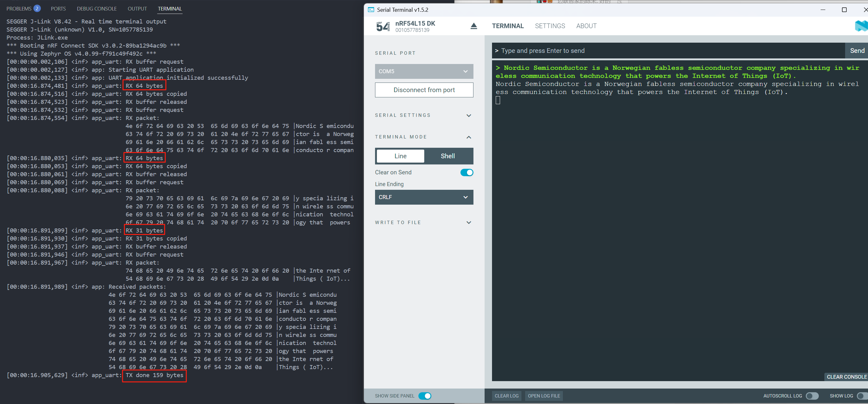Click the white echoed response text in console

click(677, 88)
